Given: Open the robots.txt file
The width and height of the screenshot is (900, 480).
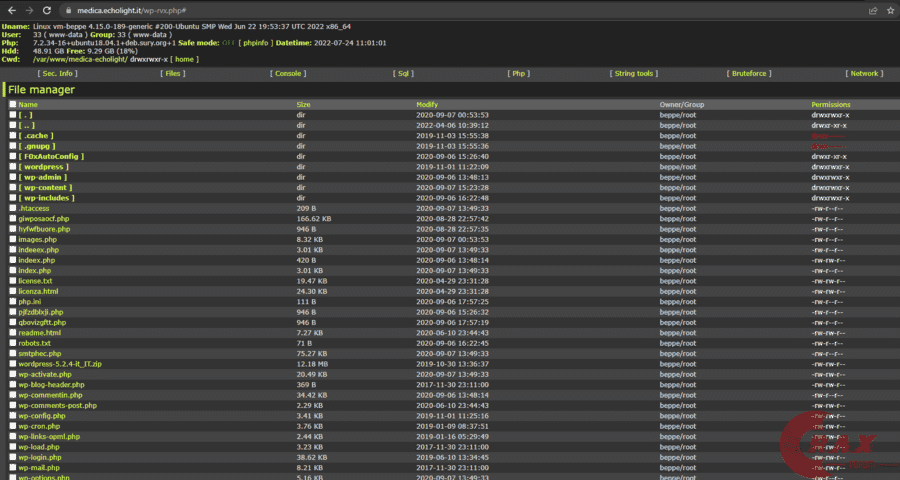Looking at the screenshot, I should tap(34, 343).
